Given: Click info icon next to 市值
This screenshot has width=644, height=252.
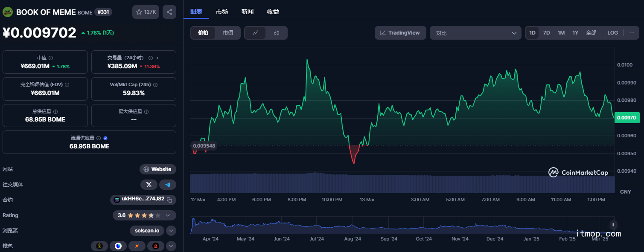Looking at the screenshot, I should click(51, 58).
